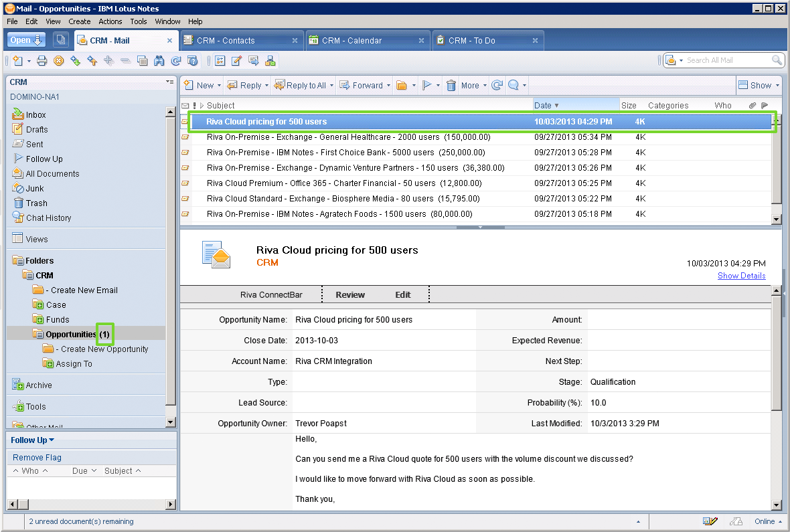Image resolution: width=790 pixels, height=532 pixels.
Task: Open Find with the binoculars icon
Action: (159, 60)
